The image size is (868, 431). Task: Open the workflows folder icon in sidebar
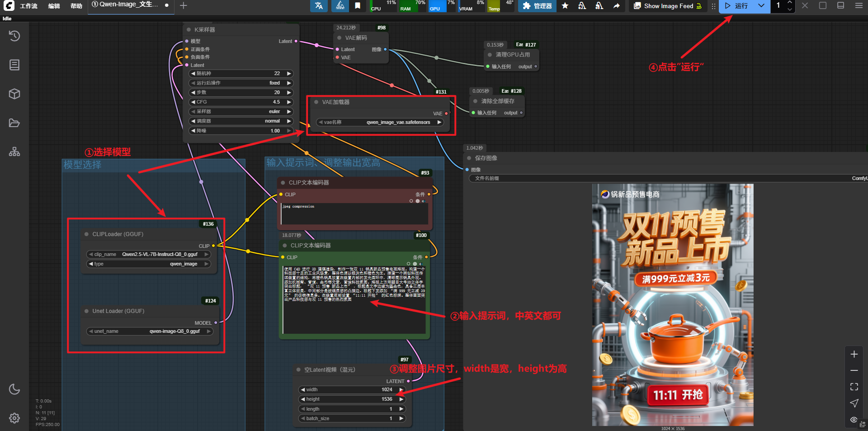click(14, 123)
